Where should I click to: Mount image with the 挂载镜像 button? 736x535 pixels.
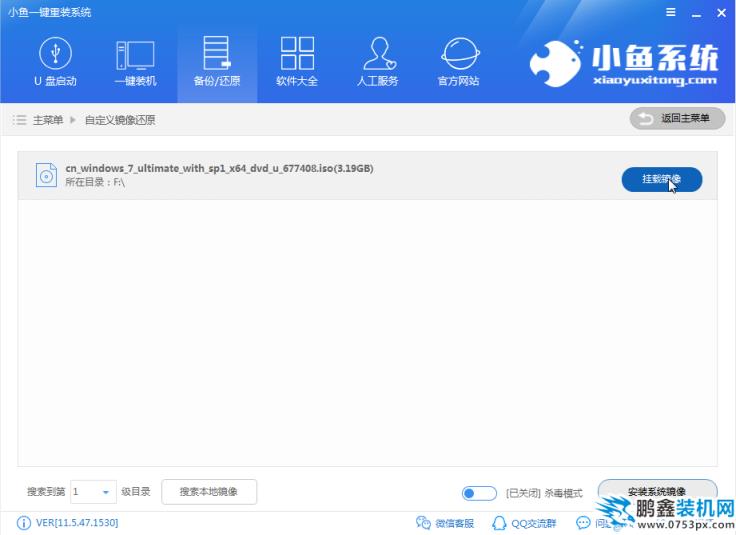[x=662, y=179]
